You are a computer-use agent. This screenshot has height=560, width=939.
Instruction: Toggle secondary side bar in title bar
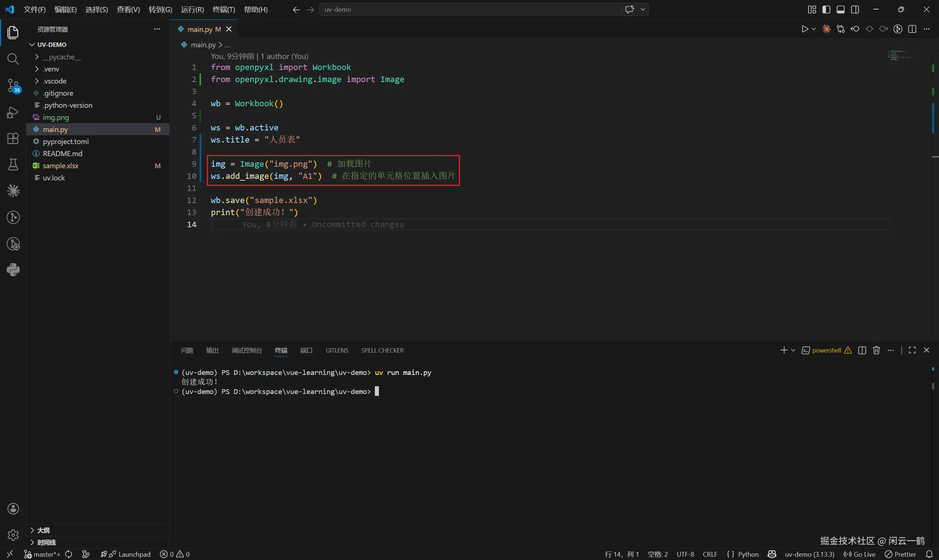pos(855,10)
